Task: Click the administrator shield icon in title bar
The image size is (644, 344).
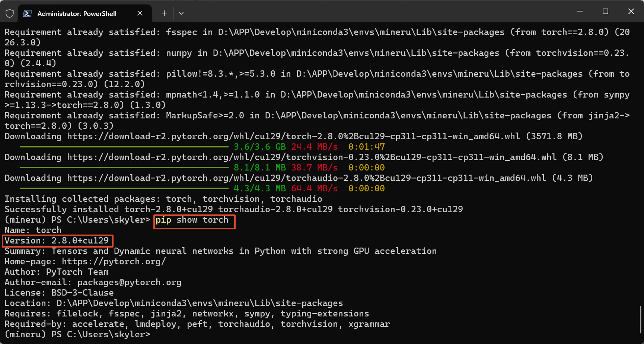Action: (10, 13)
